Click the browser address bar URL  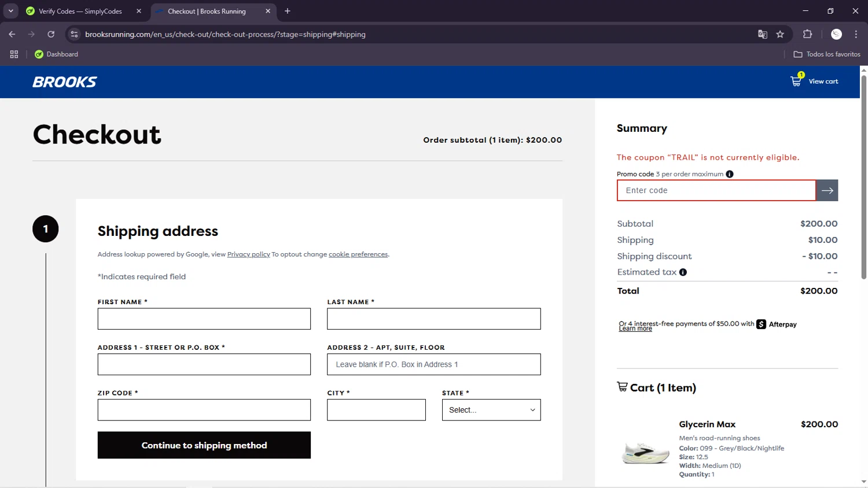click(225, 34)
